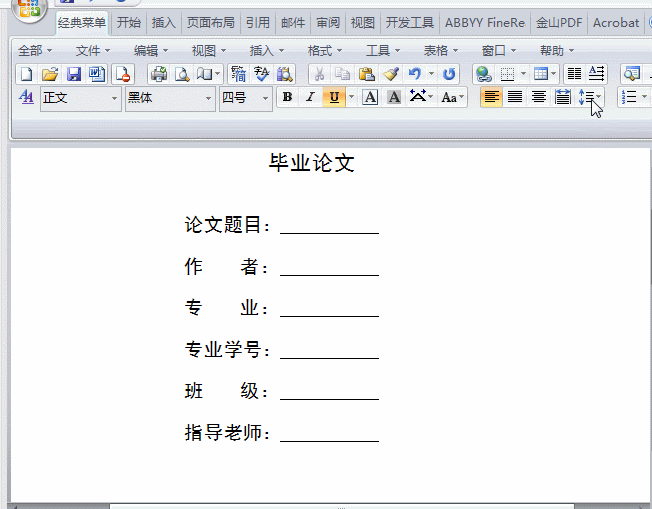
Task: Click the Insert Table icon
Action: coord(541,74)
